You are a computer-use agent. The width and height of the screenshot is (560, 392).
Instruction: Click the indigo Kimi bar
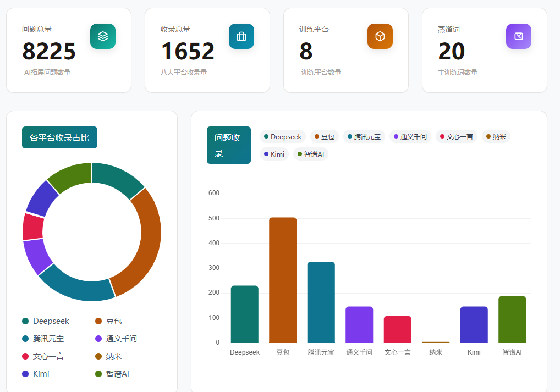click(x=474, y=324)
